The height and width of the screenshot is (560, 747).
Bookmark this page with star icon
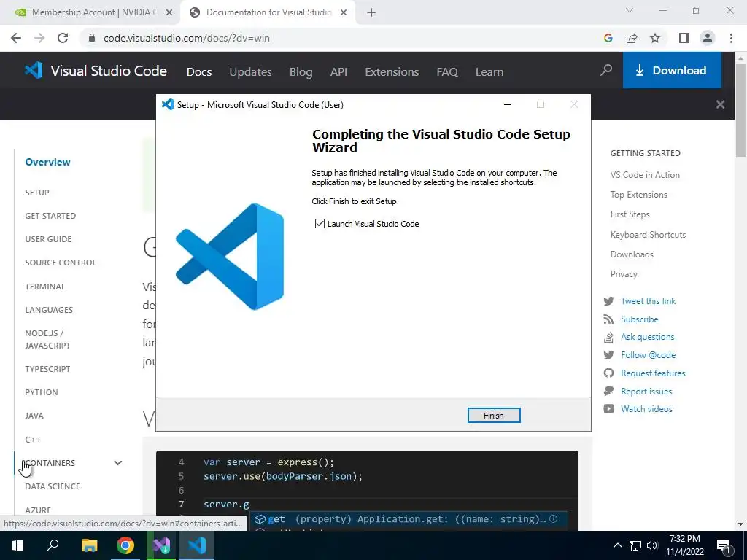click(655, 38)
